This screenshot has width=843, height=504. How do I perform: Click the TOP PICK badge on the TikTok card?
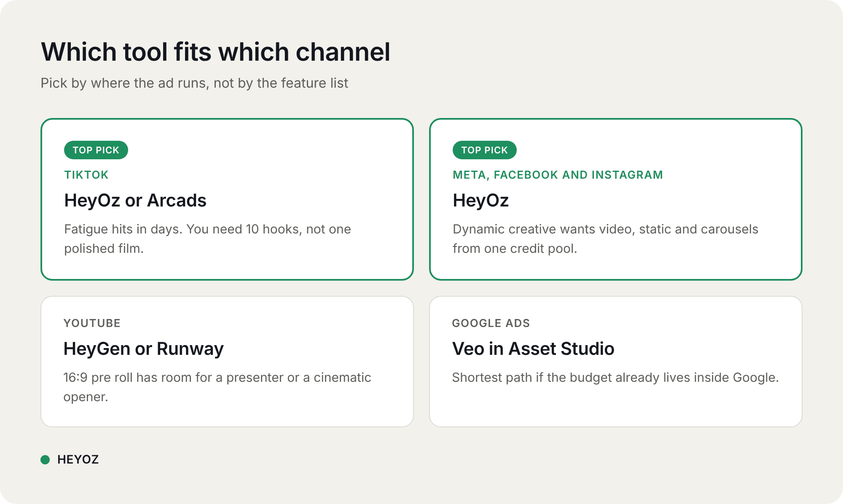(x=96, y=150)
